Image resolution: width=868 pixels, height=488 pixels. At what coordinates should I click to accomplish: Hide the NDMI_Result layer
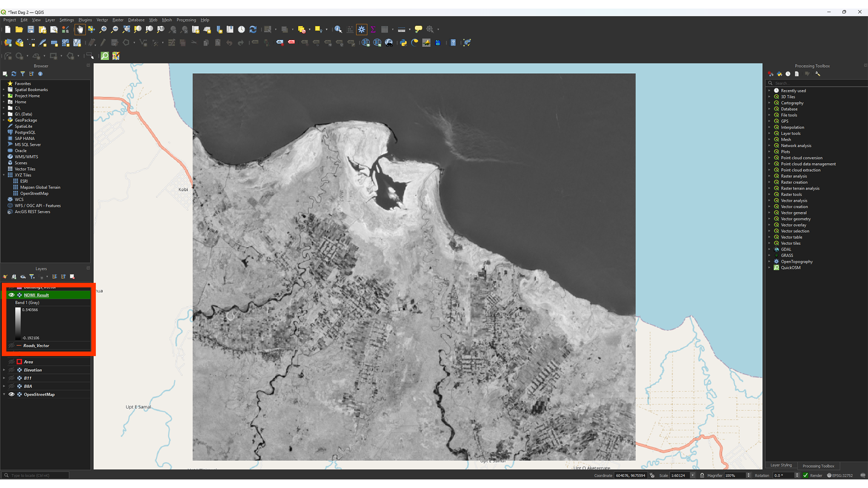coord(12,295)
